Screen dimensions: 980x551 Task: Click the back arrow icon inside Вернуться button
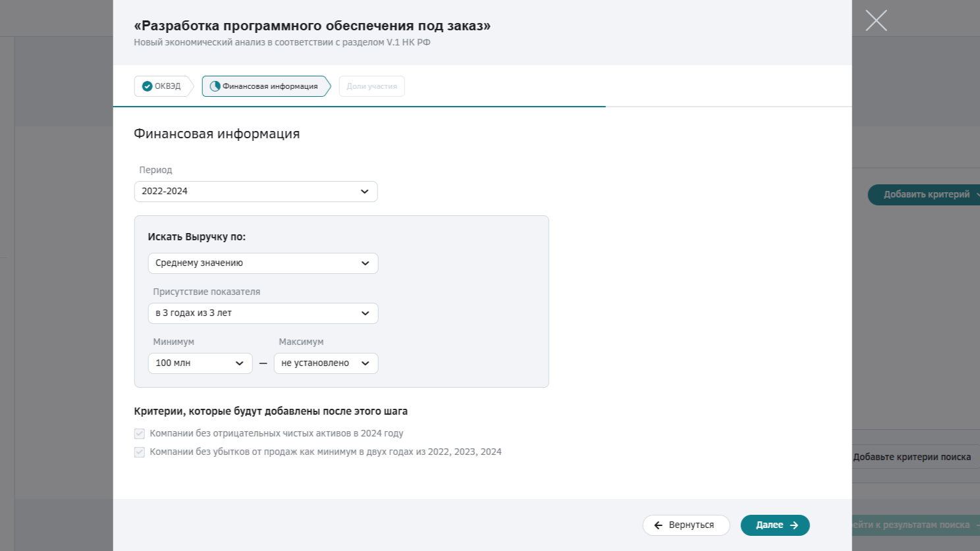click(659, 525)
